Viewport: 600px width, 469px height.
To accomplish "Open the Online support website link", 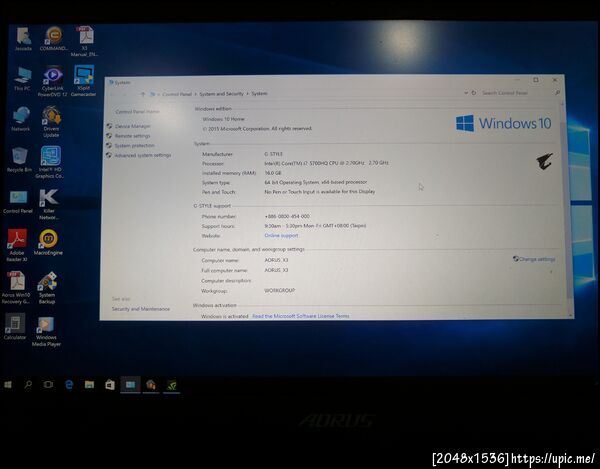I will pos(281,236).
